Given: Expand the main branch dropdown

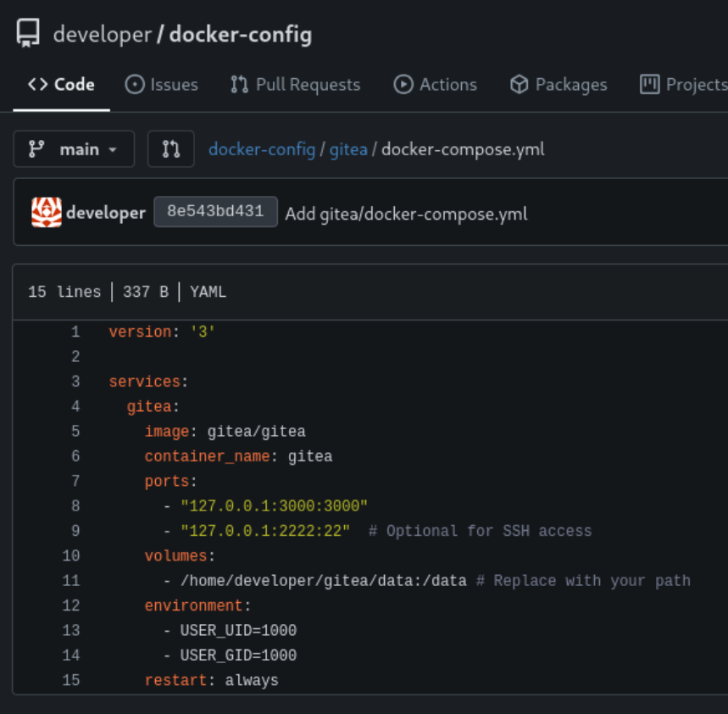Looking at the screenshot, I should tap(74, 149).
